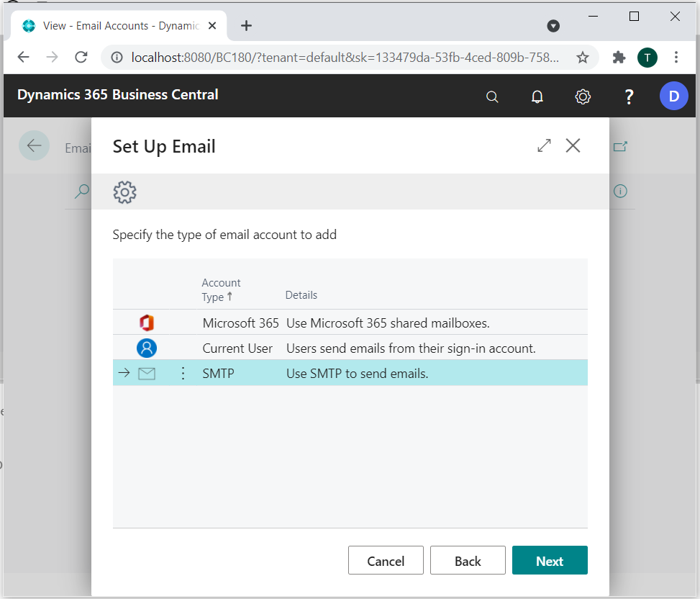Click "Use SMTP to send emails." details
The width and height of the screenshot is (700, 599).
[x=357, y=374]
